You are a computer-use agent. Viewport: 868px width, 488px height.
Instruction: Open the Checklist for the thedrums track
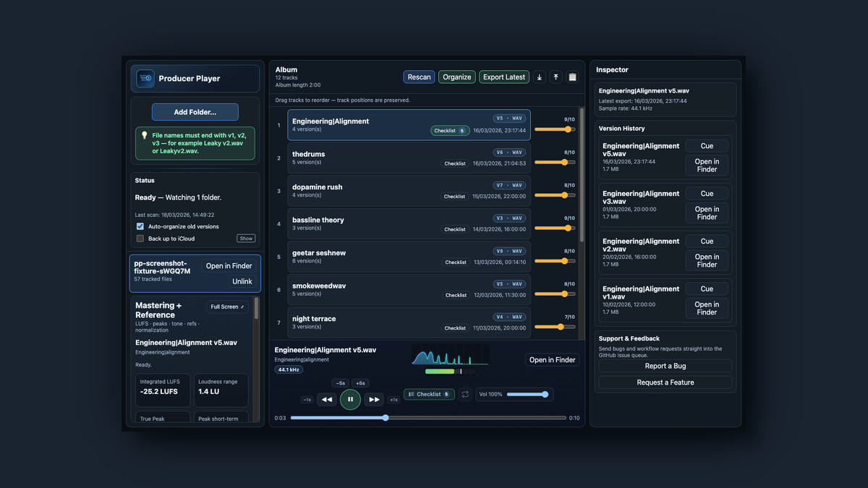pos(455,163)
